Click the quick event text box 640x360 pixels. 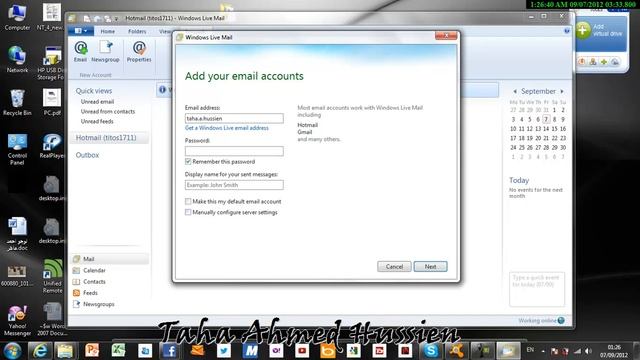(x=537, y=289)
